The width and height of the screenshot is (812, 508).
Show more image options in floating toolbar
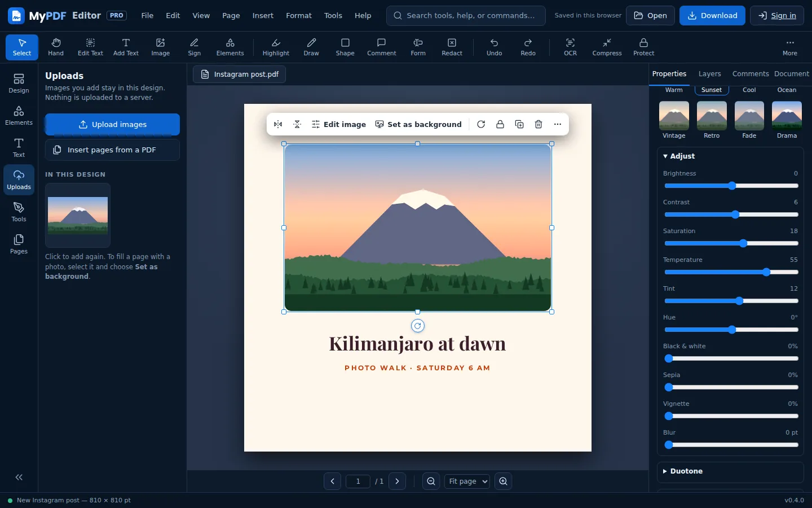pyautogui.click(x=558, y=124)
